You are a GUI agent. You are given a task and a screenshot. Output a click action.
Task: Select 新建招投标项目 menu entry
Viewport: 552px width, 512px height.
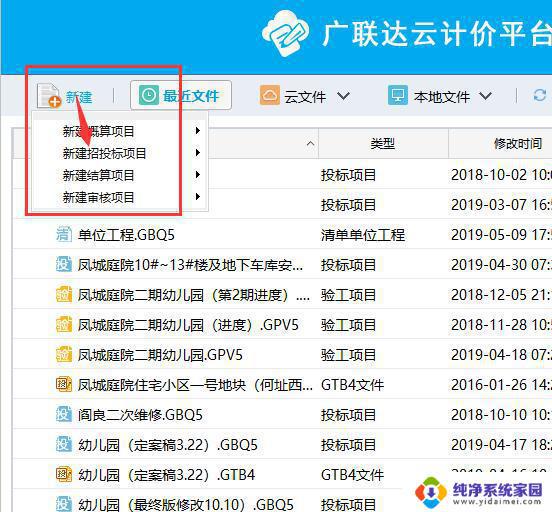click(105, 153)
